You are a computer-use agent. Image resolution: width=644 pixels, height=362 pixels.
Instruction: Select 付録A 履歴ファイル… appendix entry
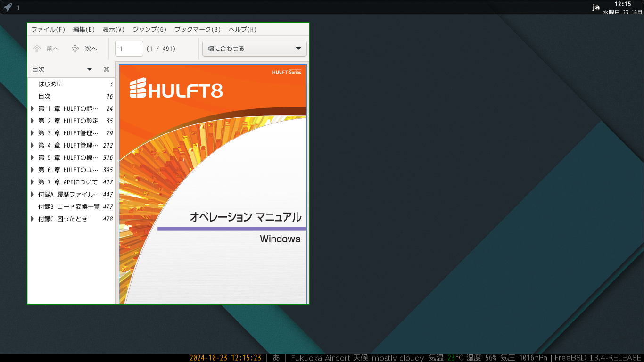(x=71, y=194)
